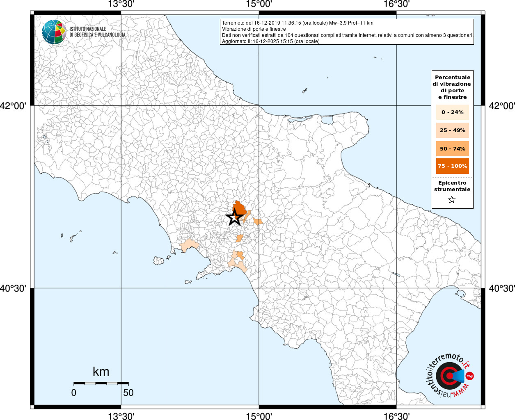
Task: Click the INGV globe logo
Action: coord(54,32)
